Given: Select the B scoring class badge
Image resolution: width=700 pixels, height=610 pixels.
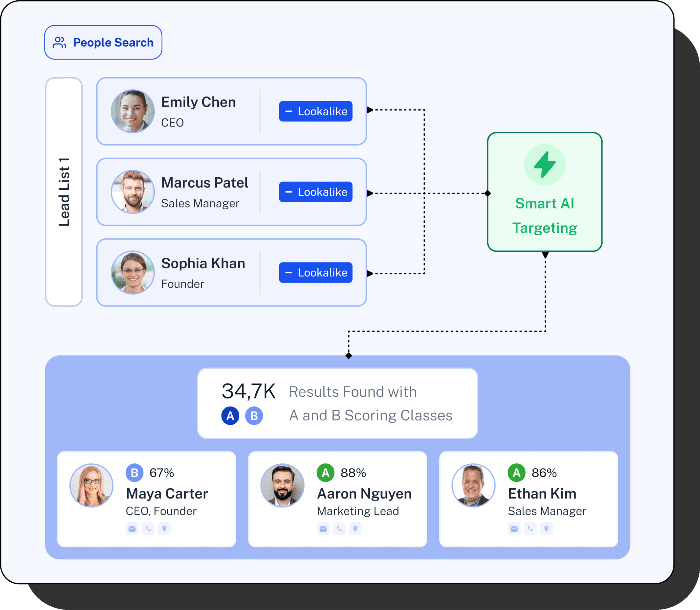Looking at the screenshot, I should [x=253, y=416].
